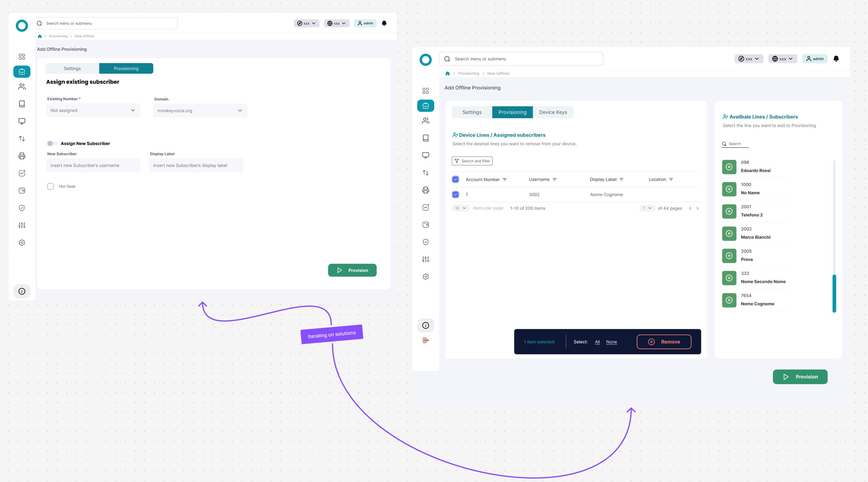Click the settings gear icon in the left mockup sidebar
This screenshot has height=482, width=868.
tap(22, 242)
